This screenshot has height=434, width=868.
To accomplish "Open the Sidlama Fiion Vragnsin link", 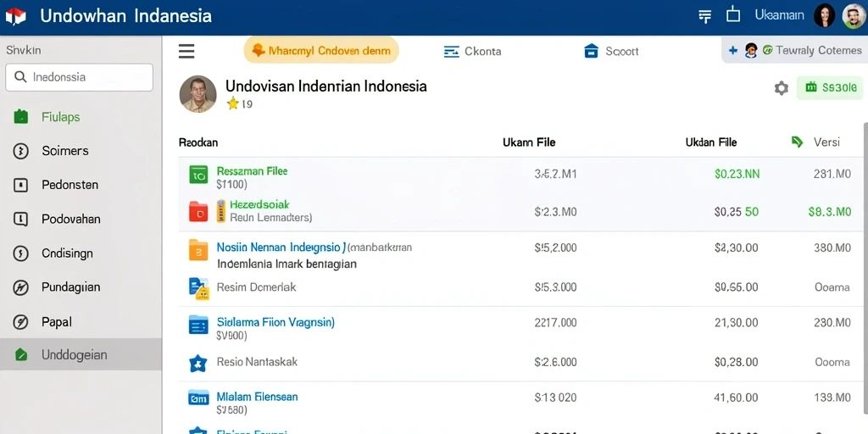I will pyautogui.click(x=275, y=321).
